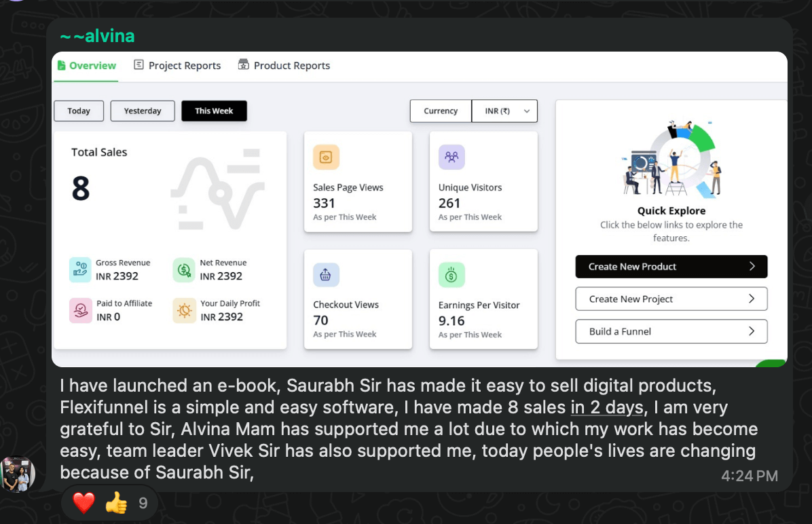Viewport: 812px width, 524px height.
Task: Select the Yesterday time filter
Action: [x=143, y=111]
